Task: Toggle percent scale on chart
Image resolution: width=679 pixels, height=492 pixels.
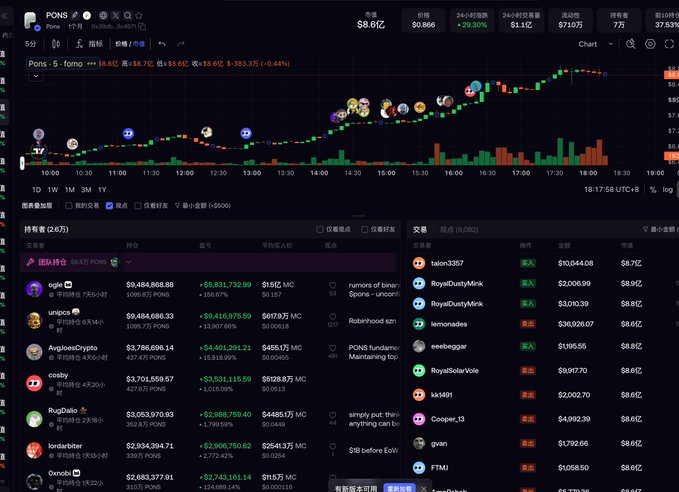Action: coord(653,190)
